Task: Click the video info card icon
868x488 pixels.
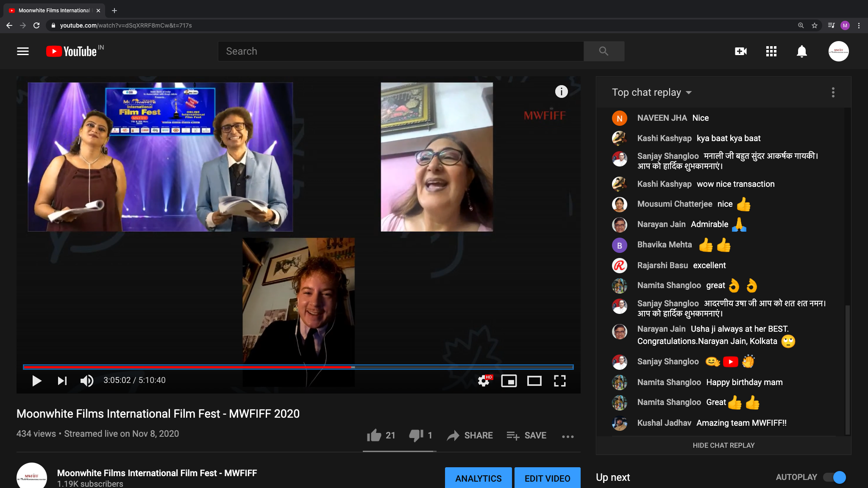Action: click(561, 91)
